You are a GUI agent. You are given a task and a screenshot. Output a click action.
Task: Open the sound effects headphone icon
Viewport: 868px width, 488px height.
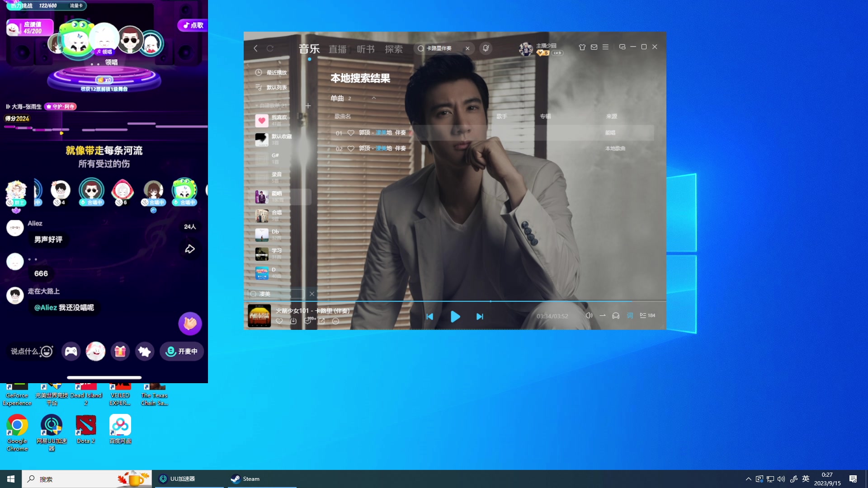point(616,315)
